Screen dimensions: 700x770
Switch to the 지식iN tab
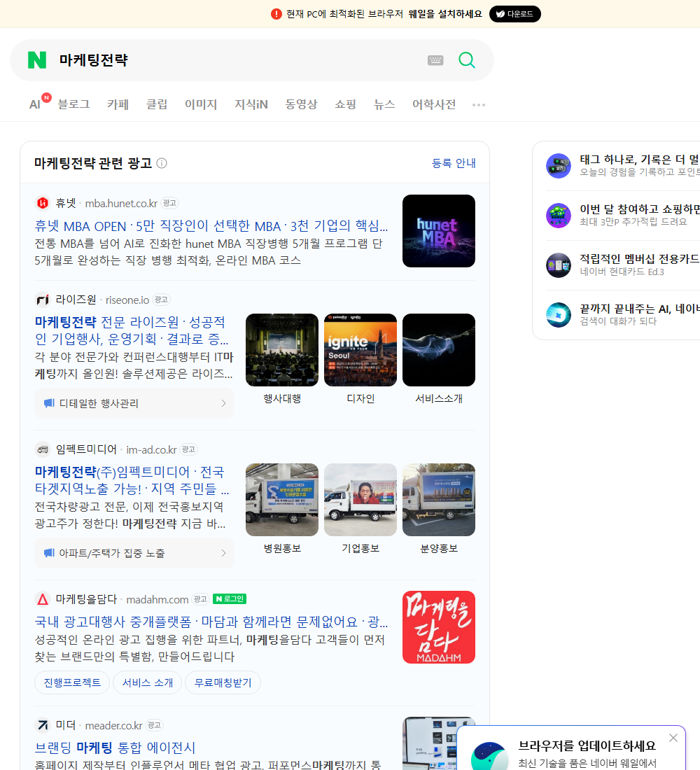251,104
